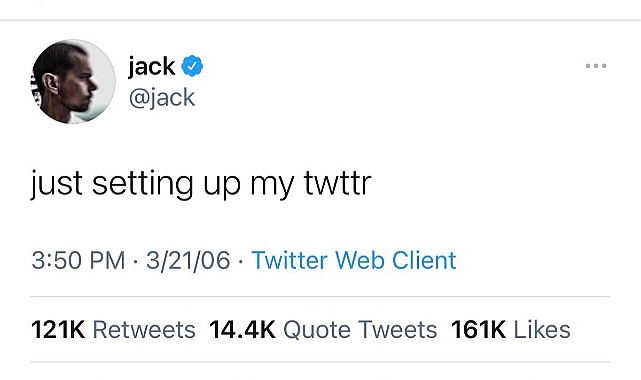Click the bold 14.4K count
The image size is (641, 380).
click(242, 330)
